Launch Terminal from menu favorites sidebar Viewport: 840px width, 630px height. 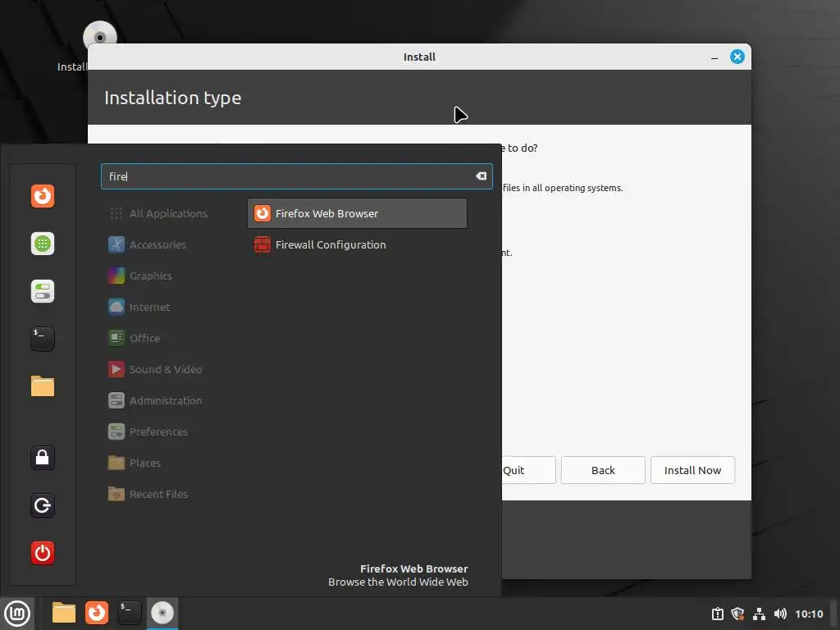(x=43, y=339)
